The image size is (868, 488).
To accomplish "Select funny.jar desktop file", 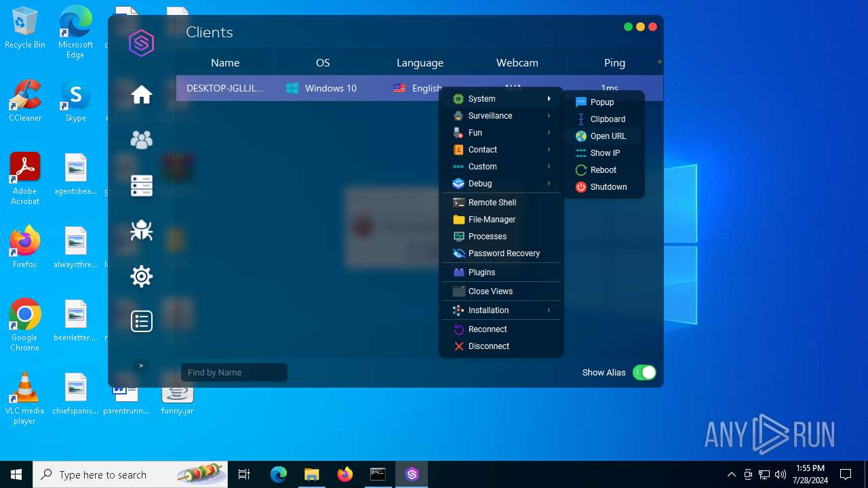I will click(x=177, y=399).
